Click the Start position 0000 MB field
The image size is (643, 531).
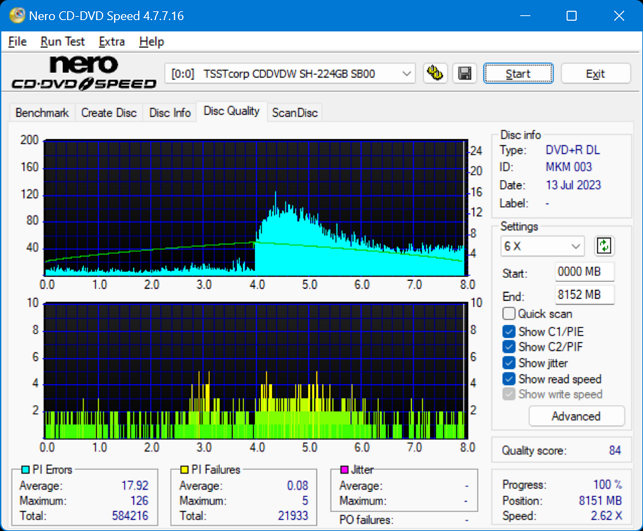coord(585,271)
